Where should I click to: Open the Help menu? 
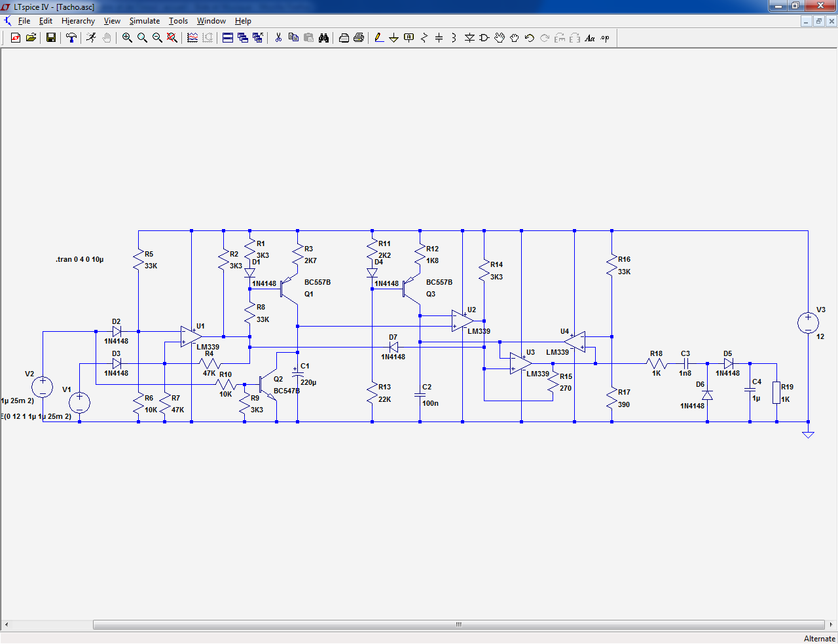243,21
